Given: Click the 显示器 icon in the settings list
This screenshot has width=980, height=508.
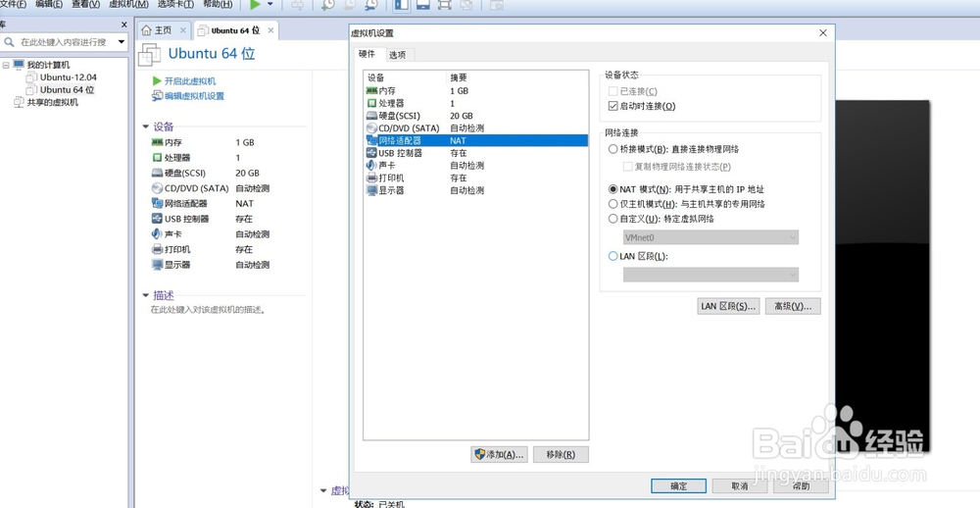Looking at the screenshot, I should 371,191.
